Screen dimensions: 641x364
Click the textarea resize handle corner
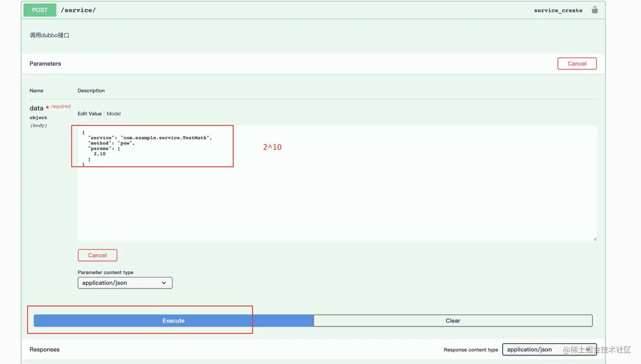pos(594,239)
